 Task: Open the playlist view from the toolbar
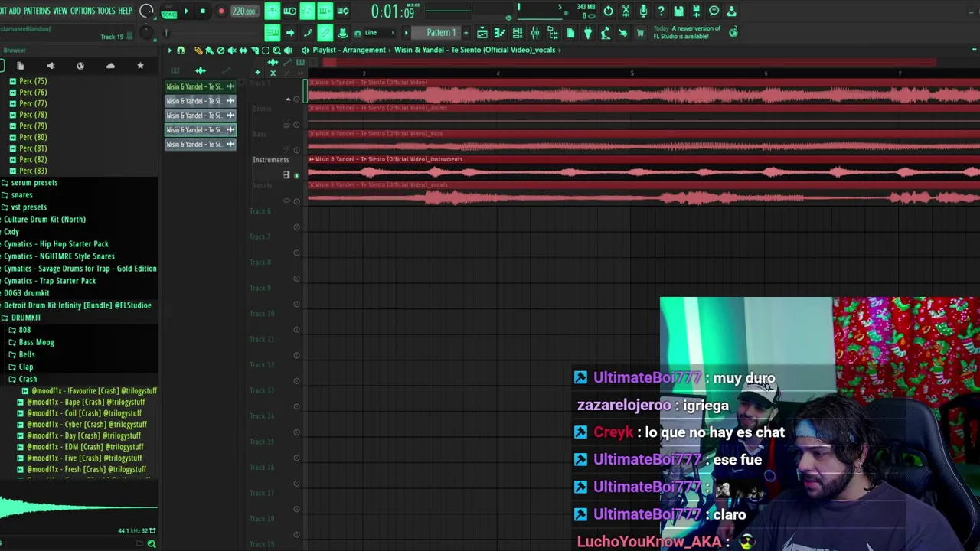point(482,33)
